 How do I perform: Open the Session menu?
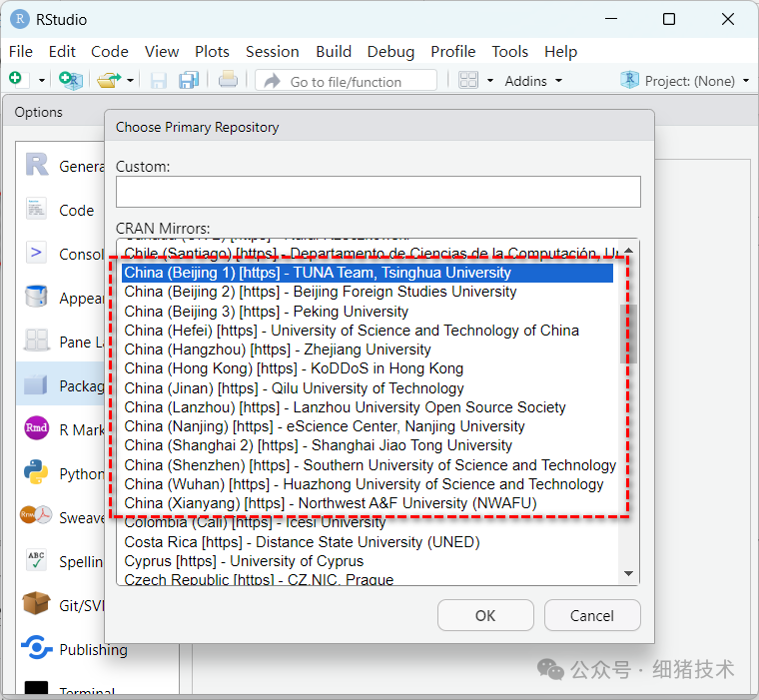tap(272, 51)
